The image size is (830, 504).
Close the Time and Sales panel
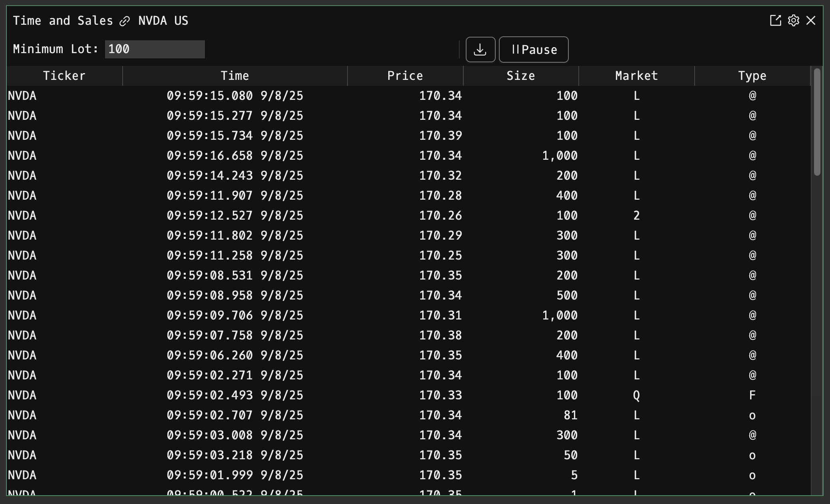point(811,20)
